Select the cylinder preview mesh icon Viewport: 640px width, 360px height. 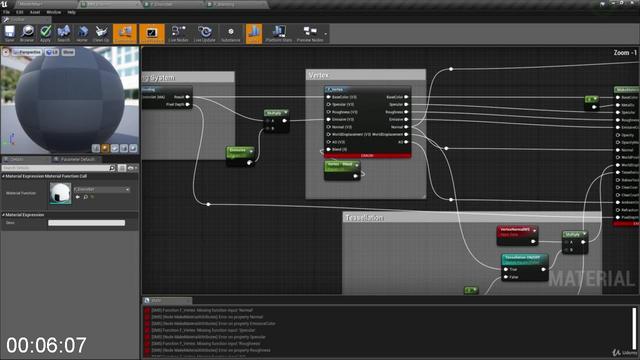coord(96,148)
